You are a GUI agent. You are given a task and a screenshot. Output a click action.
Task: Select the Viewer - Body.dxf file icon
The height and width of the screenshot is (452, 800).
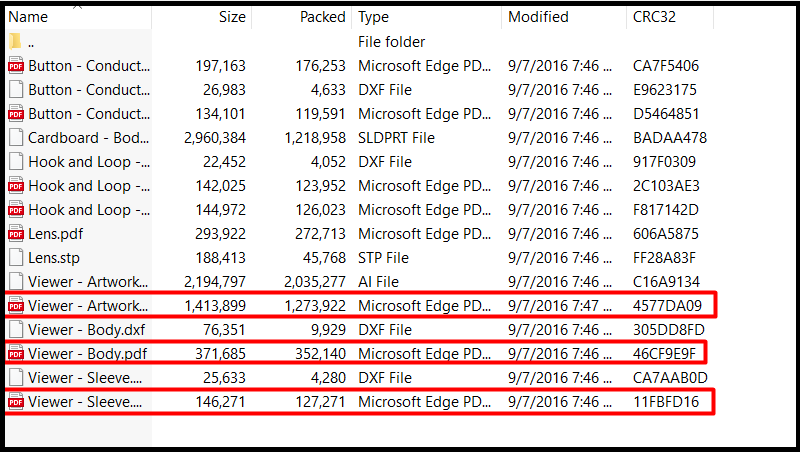[16, 330]
